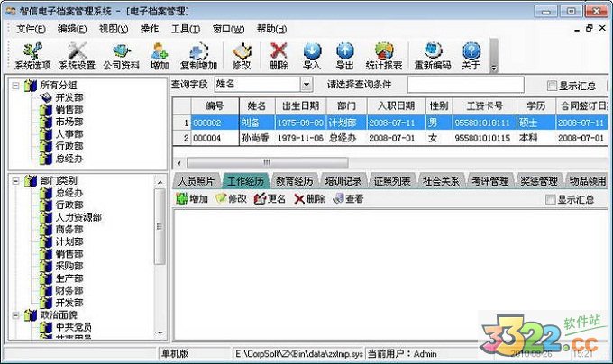Toggle 显示汇总 checkbox in work history panel
Screen dimensions: 613x364
pyautogui.click(x=550, y=200)
